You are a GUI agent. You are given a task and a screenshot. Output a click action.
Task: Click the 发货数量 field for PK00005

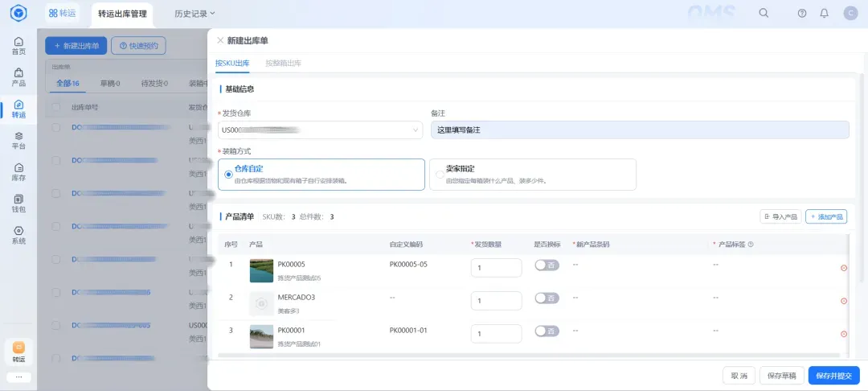tap(496, 268)
